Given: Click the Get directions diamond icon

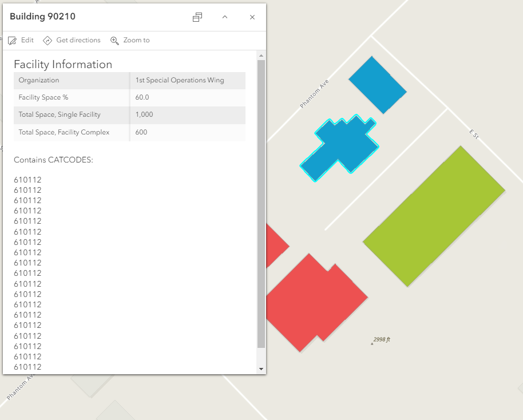Looking at the screenshot, I should (49, 40).
